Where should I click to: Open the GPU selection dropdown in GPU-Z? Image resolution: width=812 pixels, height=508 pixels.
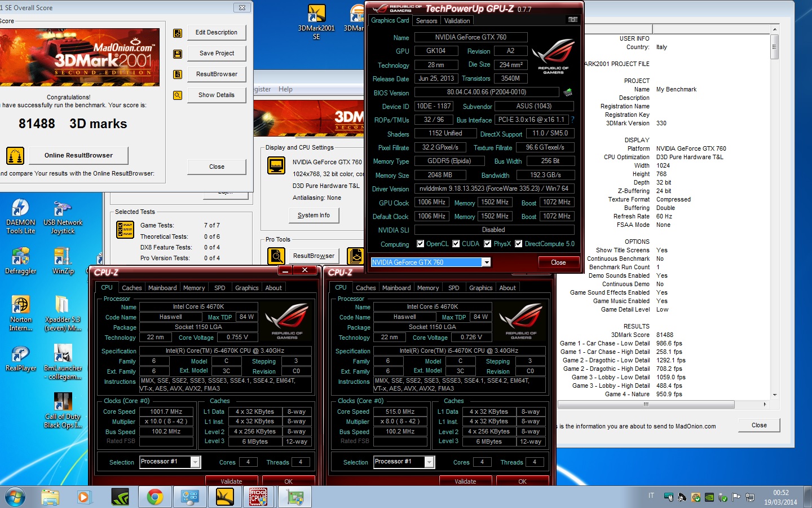[x=486, y=262]
